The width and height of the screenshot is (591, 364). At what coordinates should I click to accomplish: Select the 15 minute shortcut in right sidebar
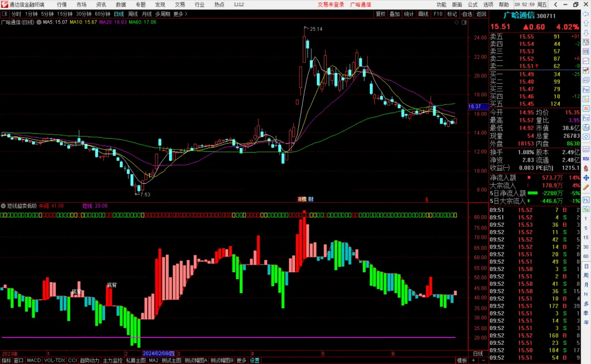pos(586,238)
